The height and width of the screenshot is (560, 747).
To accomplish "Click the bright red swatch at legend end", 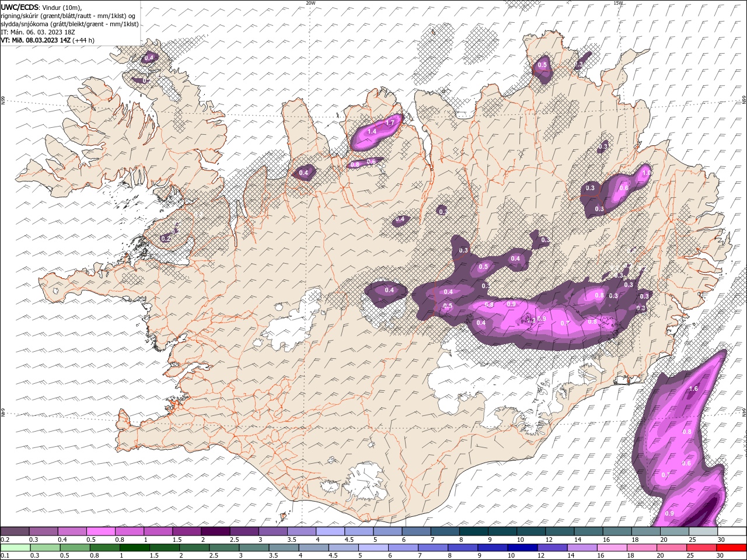I will [x=732, y=548].
